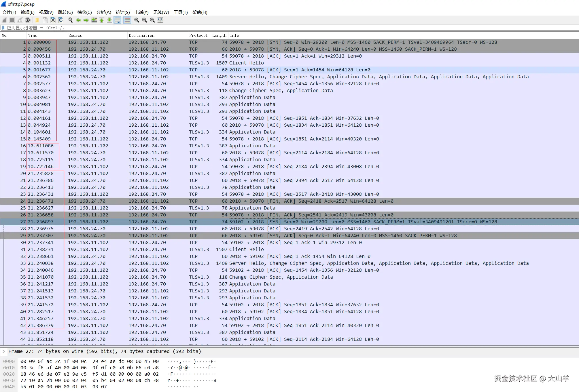This screenshot has height=392, width=579.
Task: Click the close capture file icon
Action: coord(53,20)
